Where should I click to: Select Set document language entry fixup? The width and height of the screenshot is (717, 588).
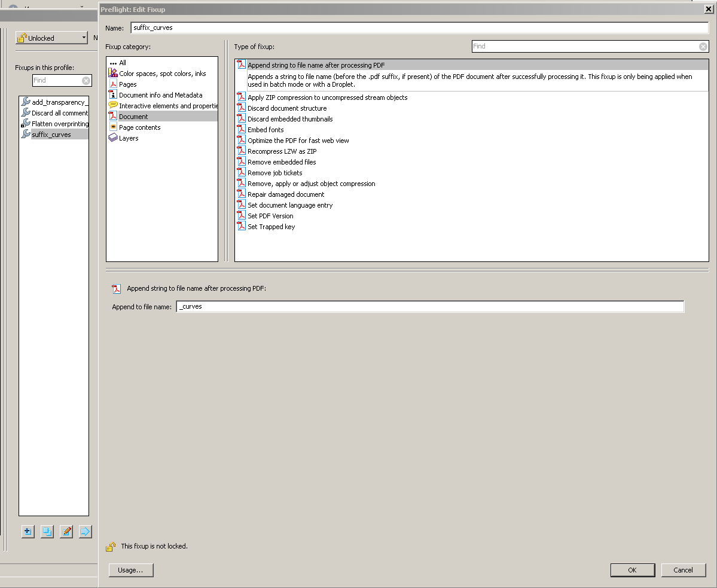click(x=472, y=205)
